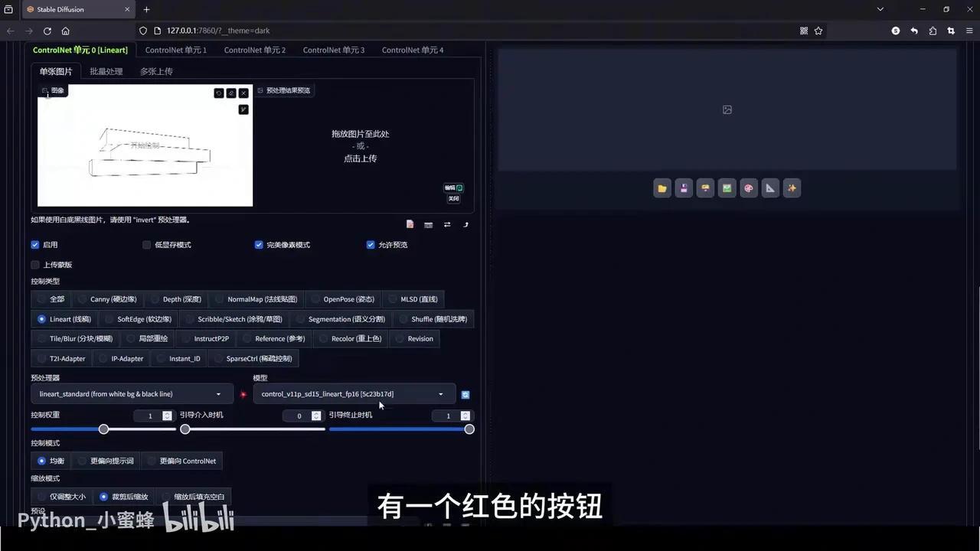This screenshot has height=551, width=980.
Task: Enable the 低显存模式 checkbox
Action: point(146,244)
